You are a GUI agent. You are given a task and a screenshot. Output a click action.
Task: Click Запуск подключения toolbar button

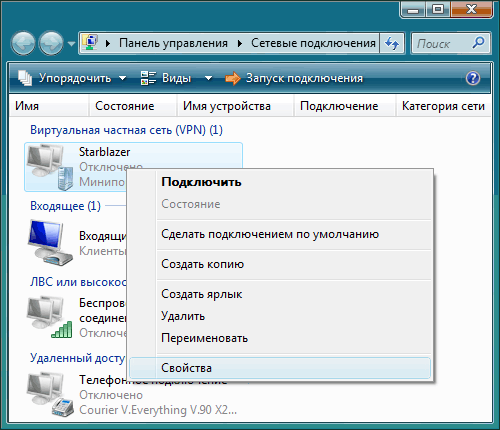tap(294, 78)
